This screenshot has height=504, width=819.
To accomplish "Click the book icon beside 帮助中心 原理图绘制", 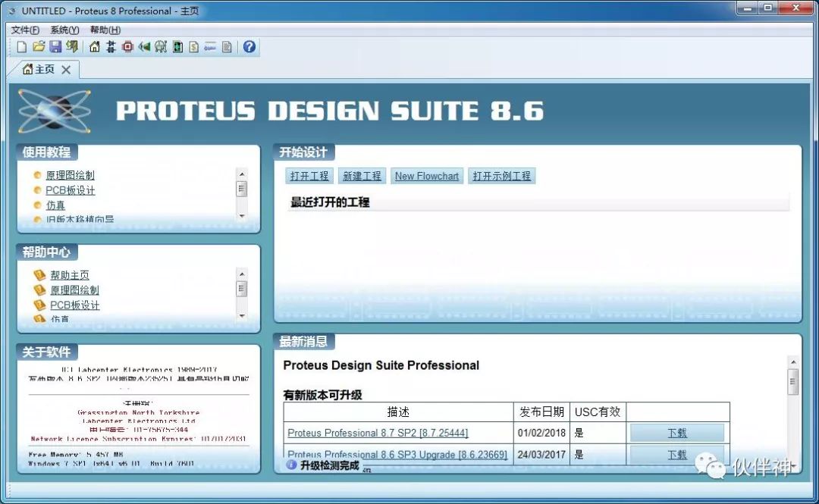I will pyautogui.click(x=39, y=290).
